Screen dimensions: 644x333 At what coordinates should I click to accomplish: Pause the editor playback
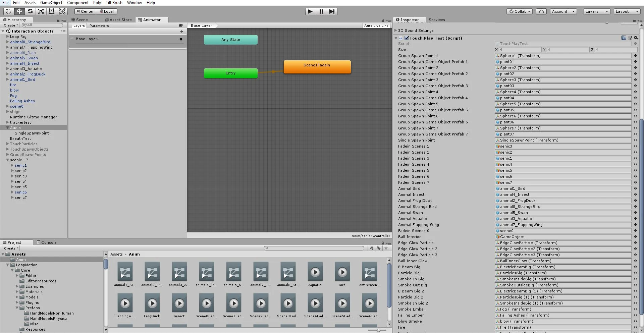point(321,11)
